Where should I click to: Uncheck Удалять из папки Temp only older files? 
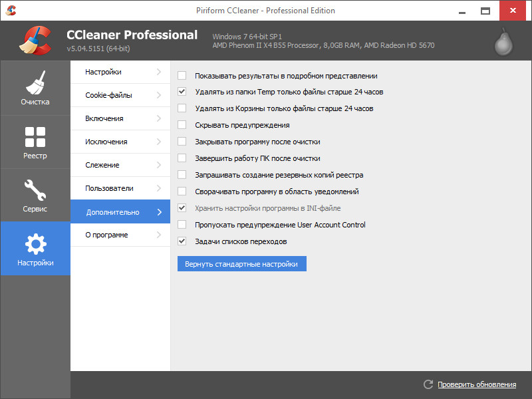click(x=182, y=92)
